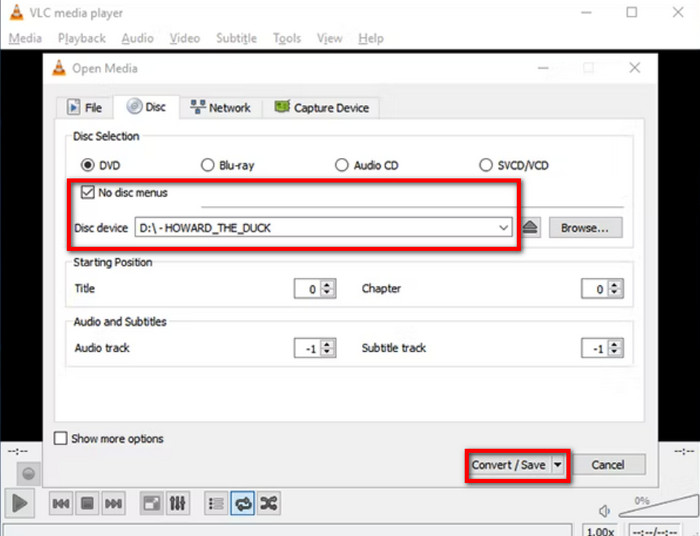Increase the Title spinner value

click(x=327, y=284)
